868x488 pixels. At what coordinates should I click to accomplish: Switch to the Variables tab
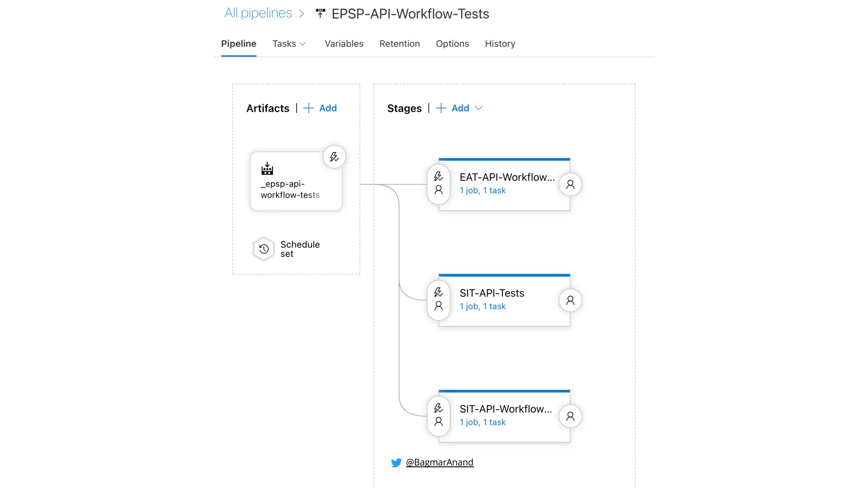344,44
